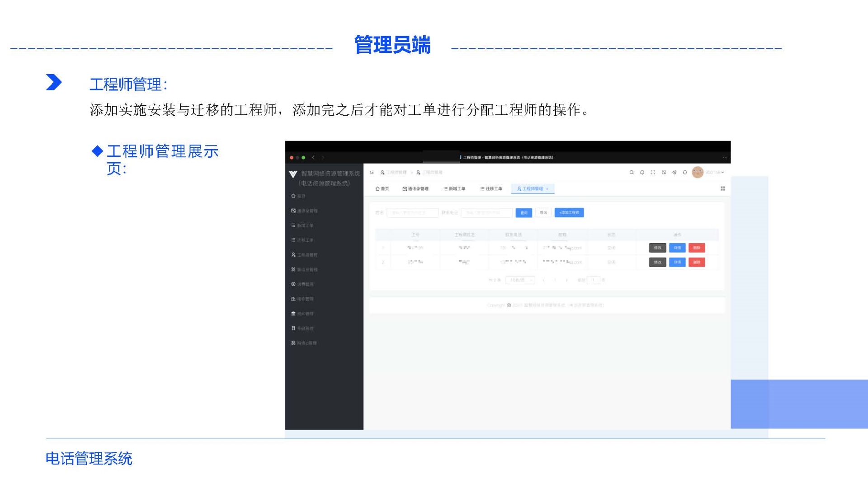Open the user account dropdown by avatar
868x488 pixels.
714,173
